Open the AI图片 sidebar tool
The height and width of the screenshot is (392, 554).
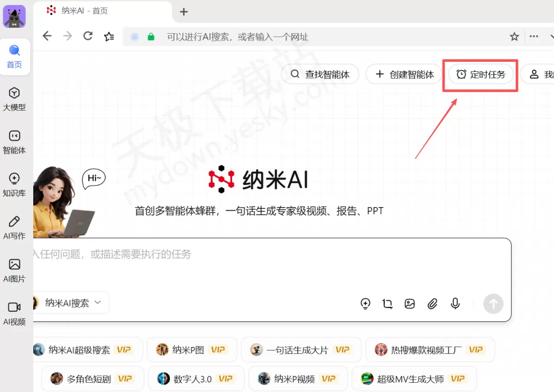pyautogui.click(x=14, y=271)
